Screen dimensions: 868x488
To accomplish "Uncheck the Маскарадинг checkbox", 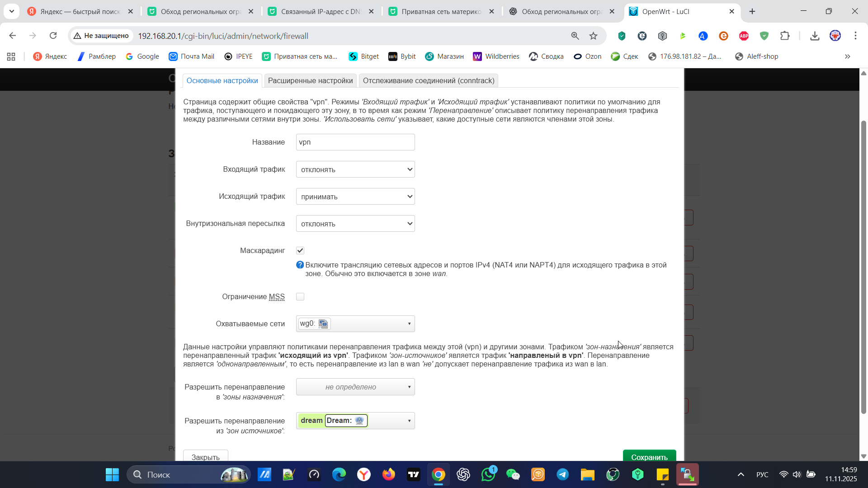I will [300, 250].
